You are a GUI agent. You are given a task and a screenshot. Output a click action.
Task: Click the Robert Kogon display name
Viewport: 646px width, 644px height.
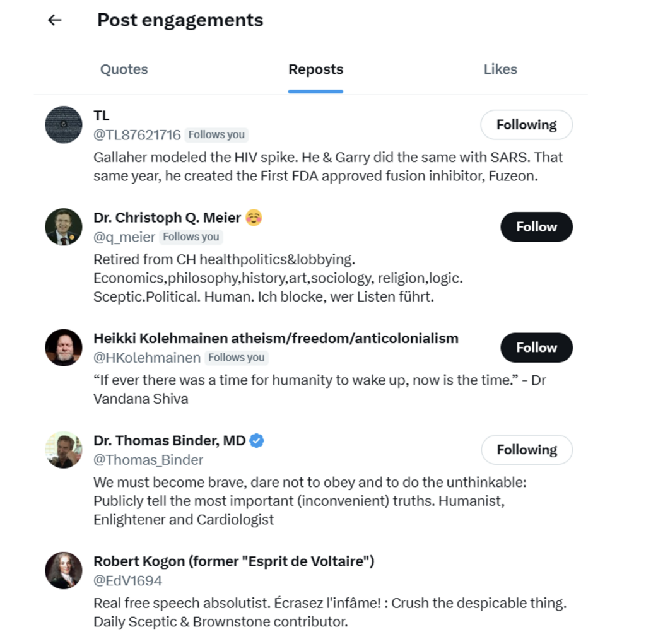click(233, 561)
